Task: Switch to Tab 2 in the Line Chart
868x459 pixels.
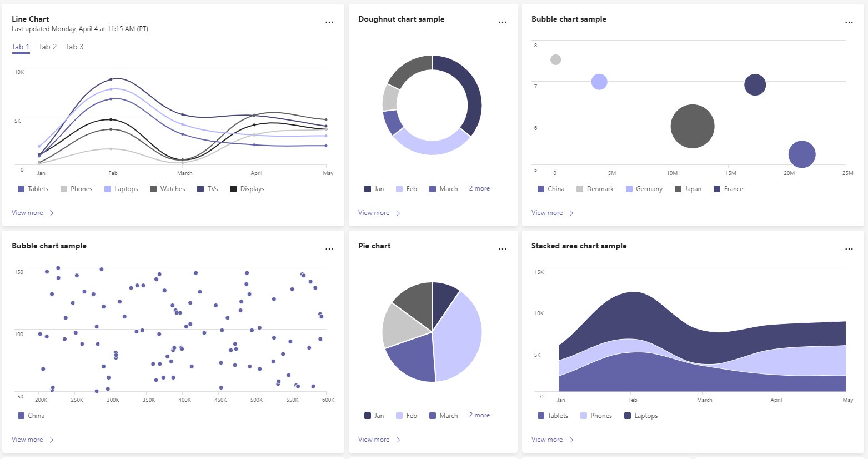Action: (48, 47)
